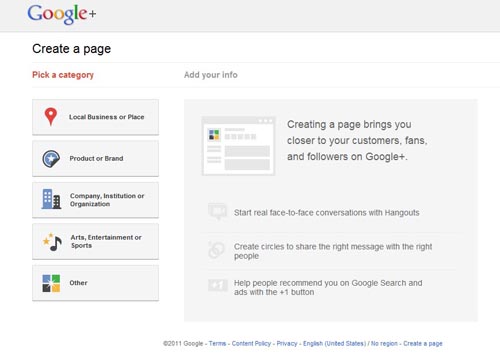
Task: Open the Content Policy link
Action: [x=251, y=343]
